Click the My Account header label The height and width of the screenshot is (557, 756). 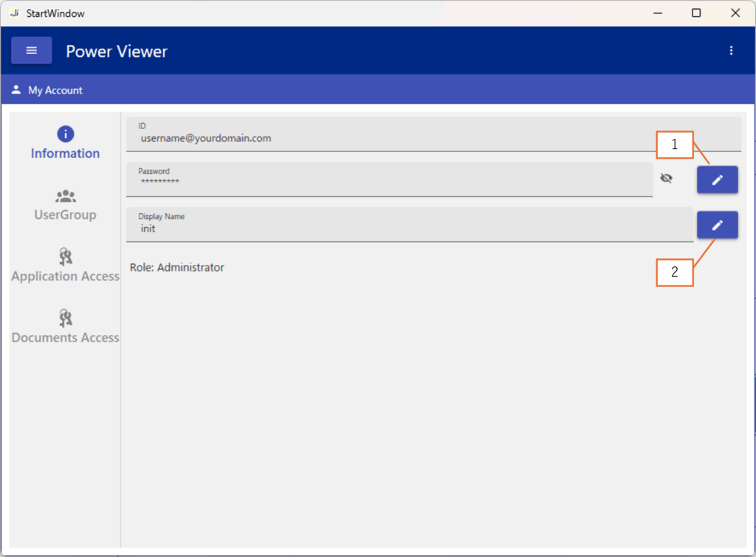click(x=55, y=90)
